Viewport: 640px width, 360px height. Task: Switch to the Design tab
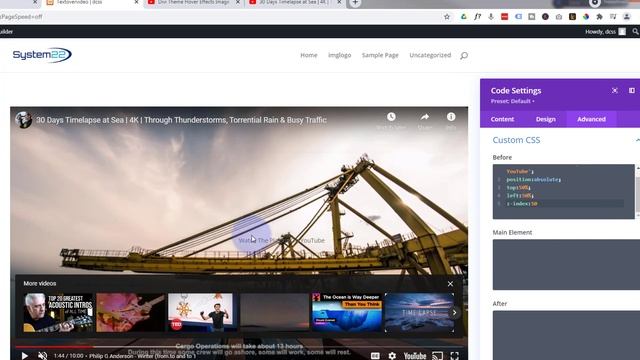545,119
